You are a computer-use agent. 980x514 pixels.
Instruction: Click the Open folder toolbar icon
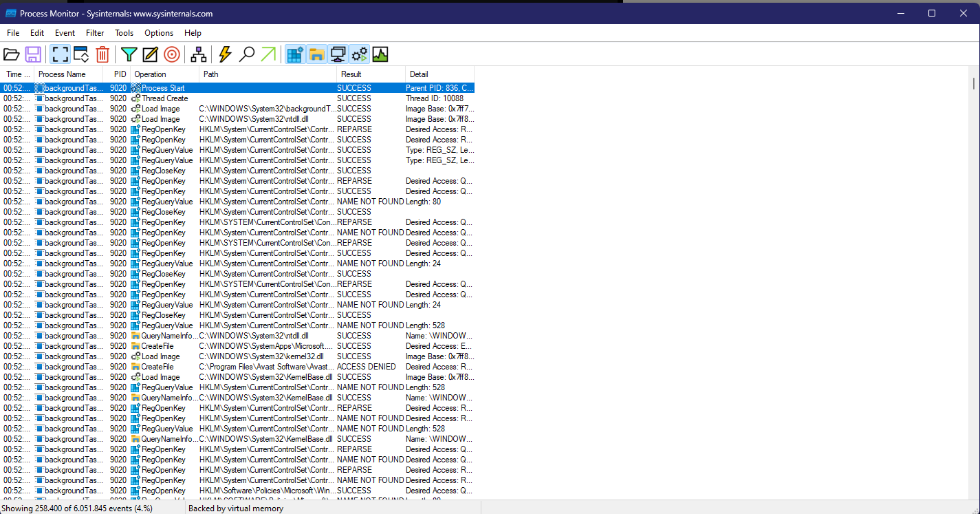coord(12,54)
